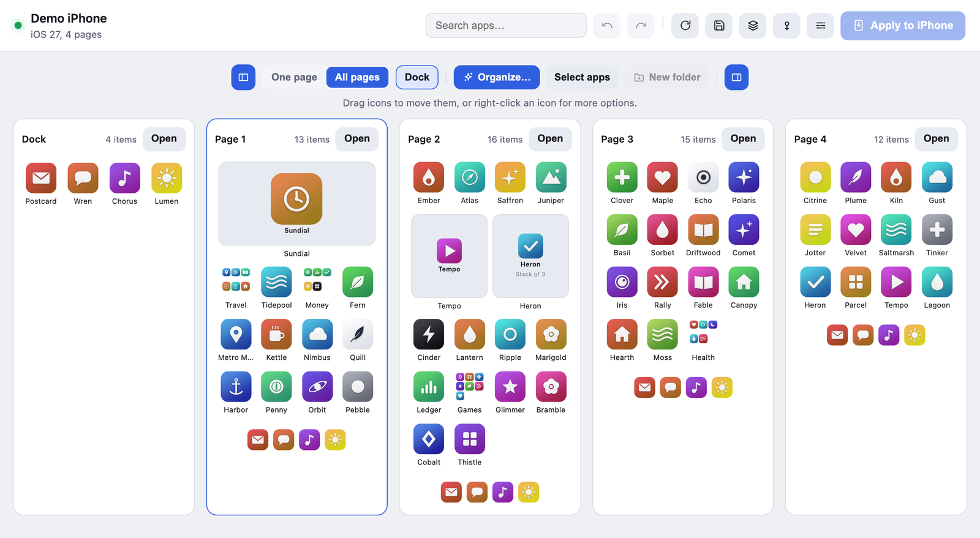This screenshot has height=538, width=980.
Task: Click Select apps button
Action: pyautogui.click(x=582, y=77)
